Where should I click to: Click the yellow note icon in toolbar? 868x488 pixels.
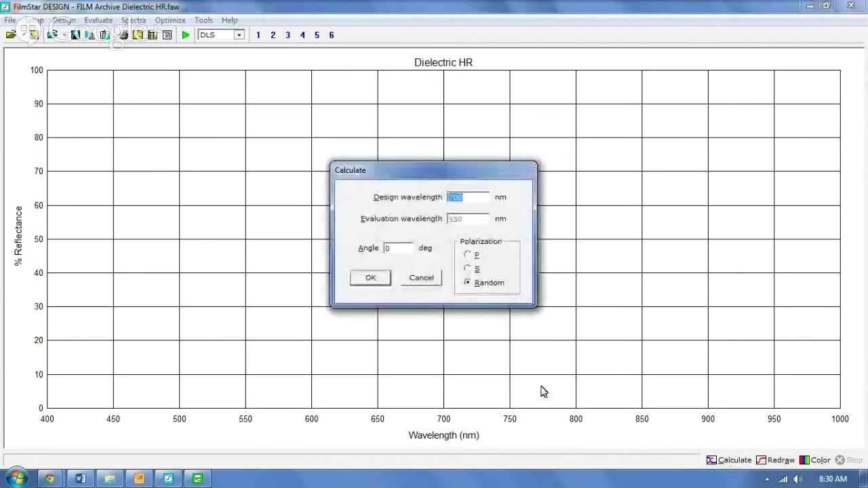click(138, 35)
